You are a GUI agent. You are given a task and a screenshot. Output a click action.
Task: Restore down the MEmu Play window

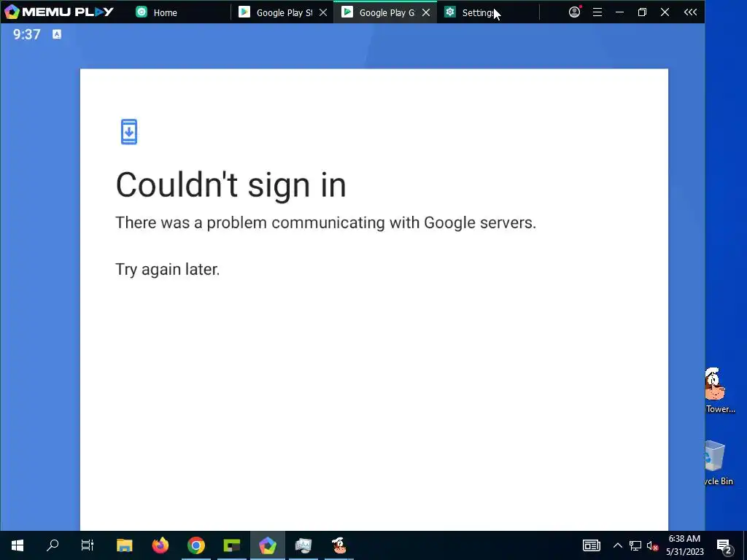pos(642,12)
